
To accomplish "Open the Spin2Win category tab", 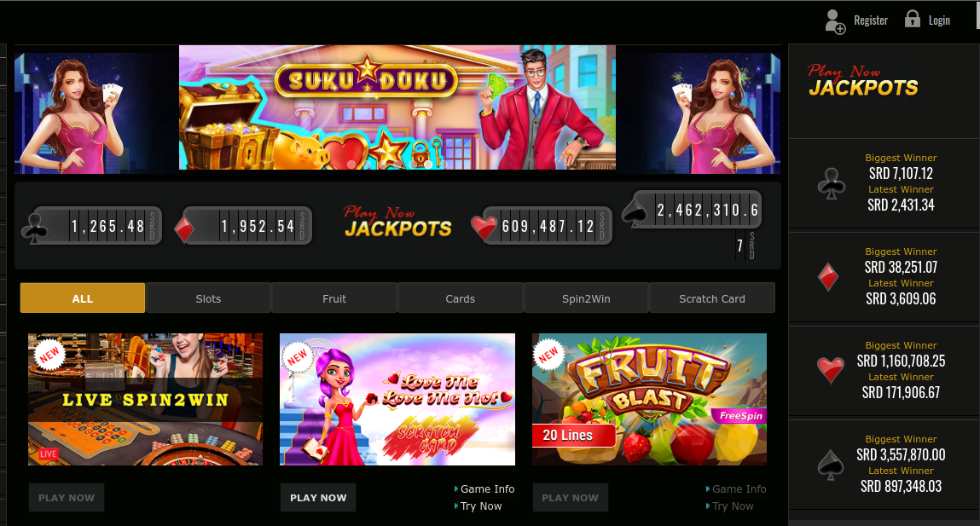I will point(586,298).
